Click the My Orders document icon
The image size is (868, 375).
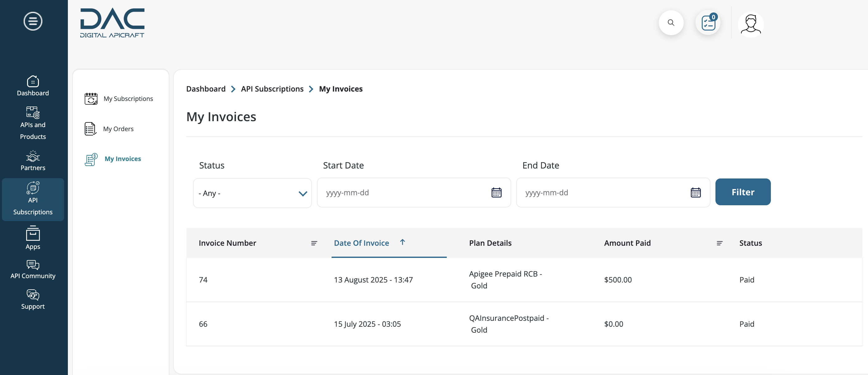click(90, 129)
